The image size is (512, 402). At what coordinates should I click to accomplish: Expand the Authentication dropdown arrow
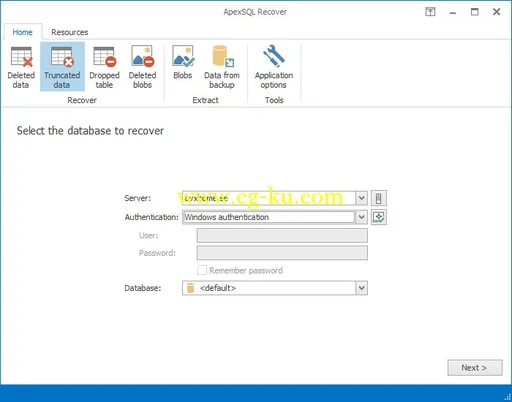361,217
